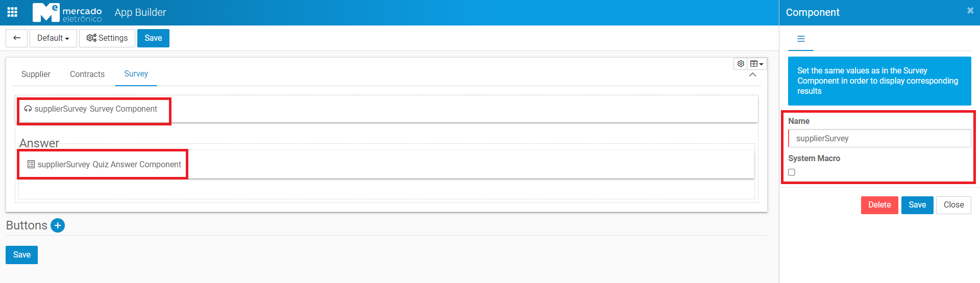The height and width of the screenshot is (283, 980).
Task: Open the panel gear settings icon
Action: pos(741,64)
